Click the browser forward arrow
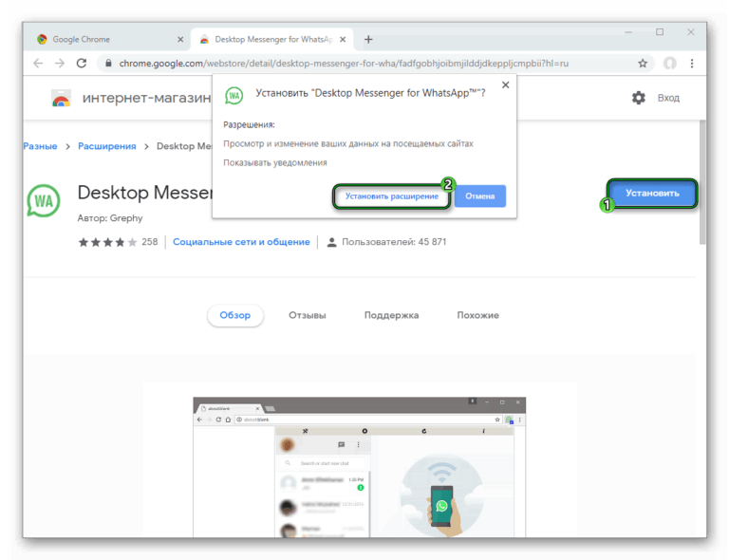729x560 pixels. click(x=60, y=64)
